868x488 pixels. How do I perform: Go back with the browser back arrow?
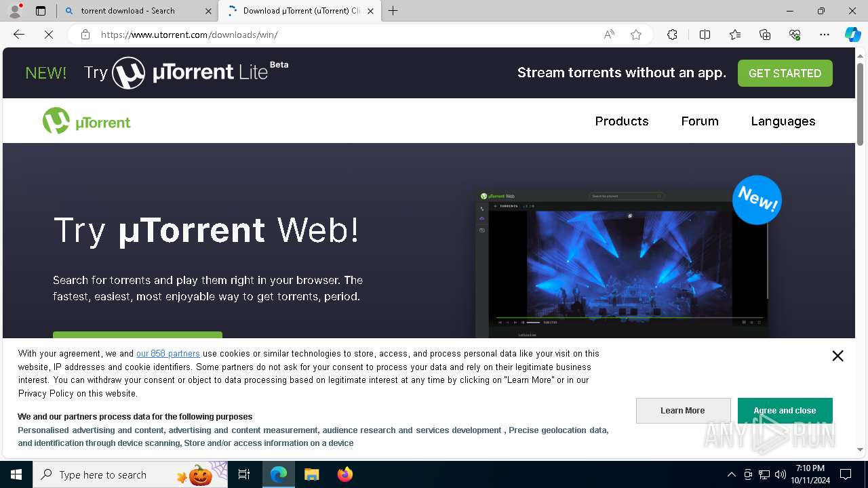point(19,35)
